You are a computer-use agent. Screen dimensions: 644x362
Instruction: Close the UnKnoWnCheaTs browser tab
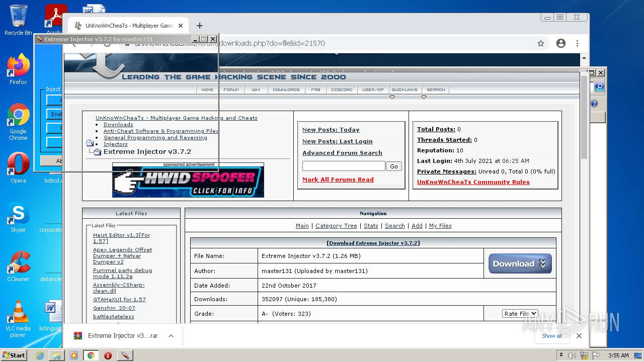click(181, 26)
